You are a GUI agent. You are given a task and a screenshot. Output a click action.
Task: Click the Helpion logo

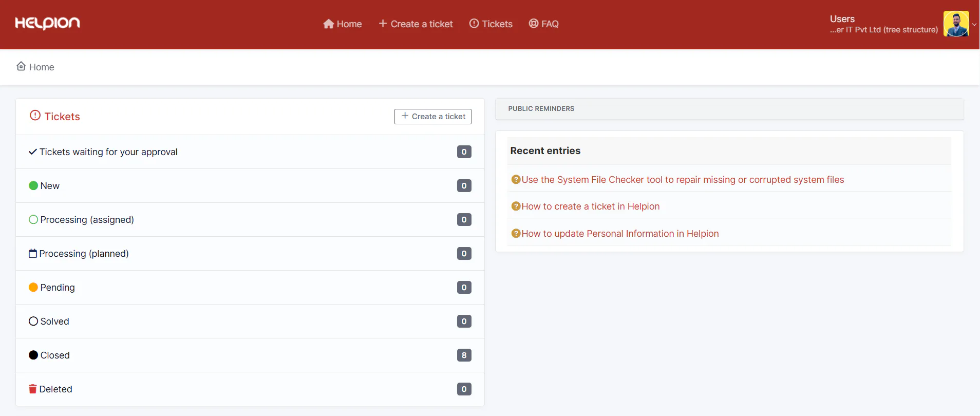point(47,23)
